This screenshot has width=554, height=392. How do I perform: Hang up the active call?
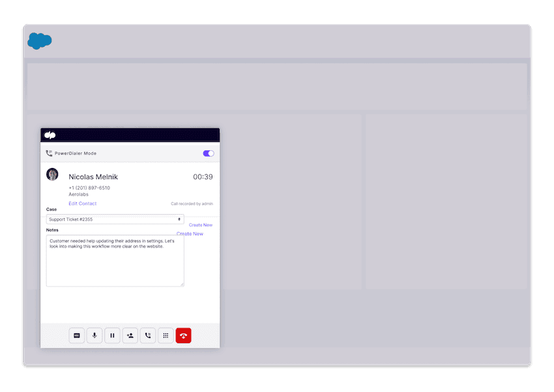point(183,335)
